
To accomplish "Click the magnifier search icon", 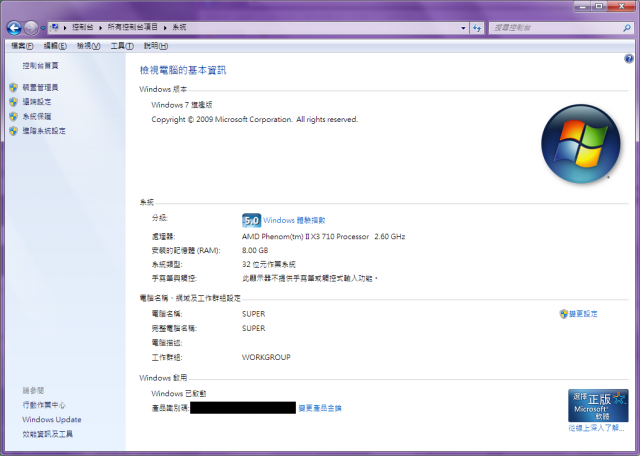I will 627,28.
